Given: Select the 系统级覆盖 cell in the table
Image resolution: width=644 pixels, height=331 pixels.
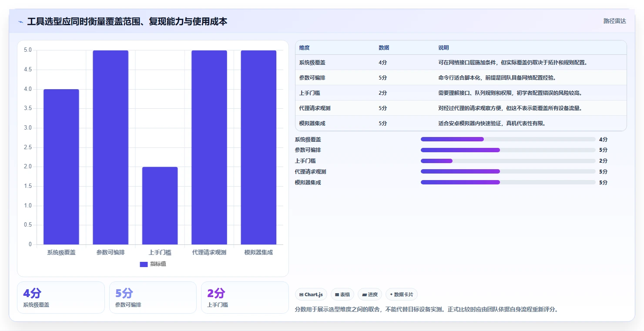Looking at the screenshot, I should pyautogui.click(x=312, y=63).
